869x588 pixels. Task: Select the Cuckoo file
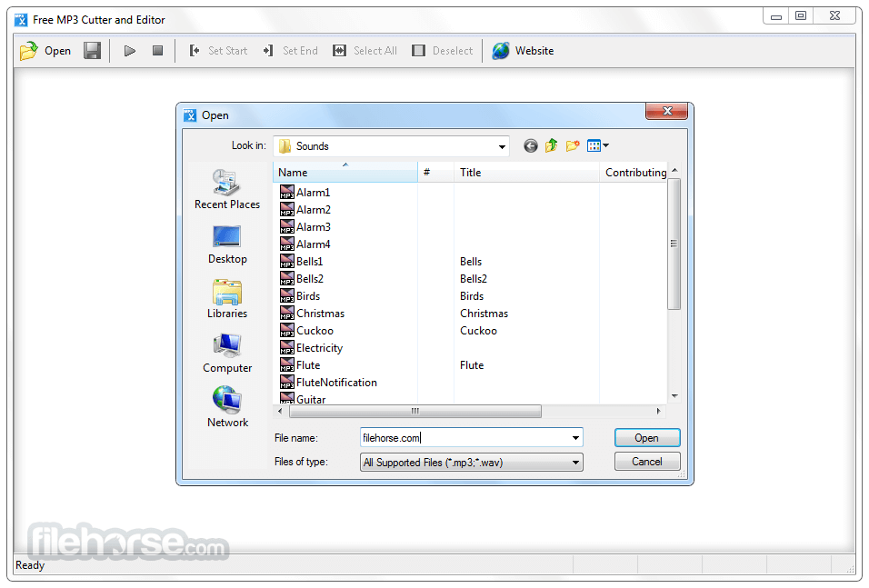click(x=315, y=331)
